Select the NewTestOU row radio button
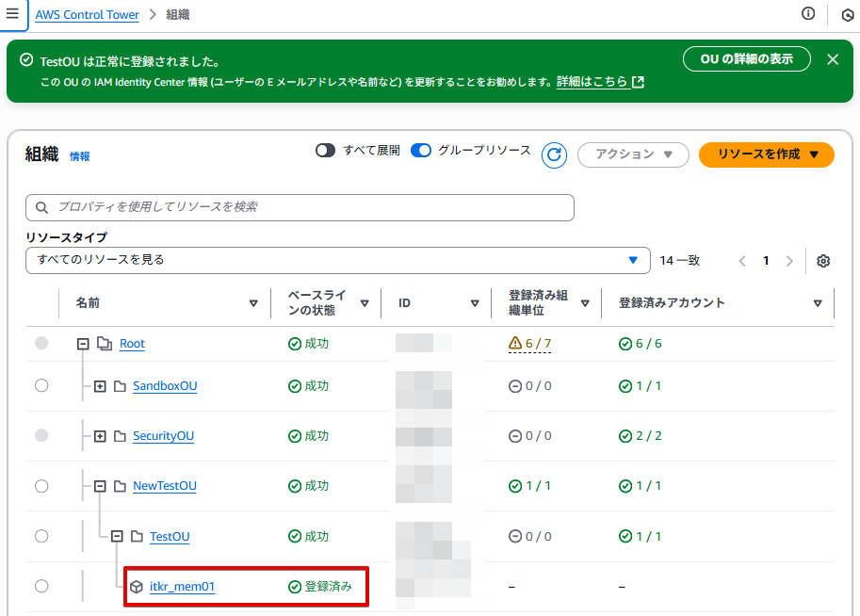Viewport: 860px width, 616px height. point(41,486)
